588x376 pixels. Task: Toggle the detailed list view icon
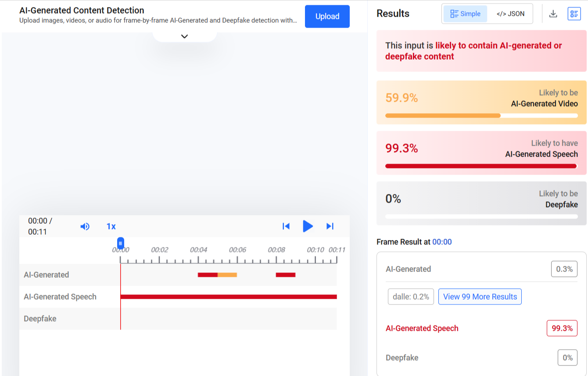tap(574, 14)
